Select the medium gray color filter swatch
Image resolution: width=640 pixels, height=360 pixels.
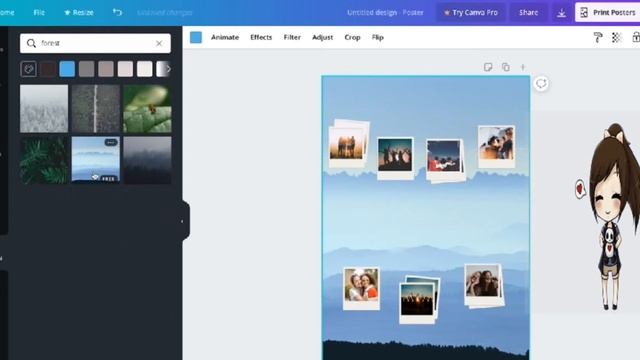pos(87,69)
